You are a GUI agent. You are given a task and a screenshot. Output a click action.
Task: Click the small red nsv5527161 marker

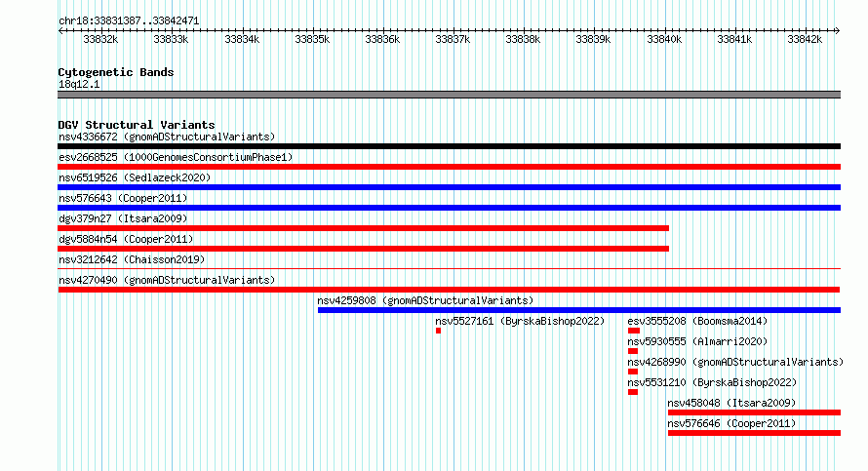439,331
